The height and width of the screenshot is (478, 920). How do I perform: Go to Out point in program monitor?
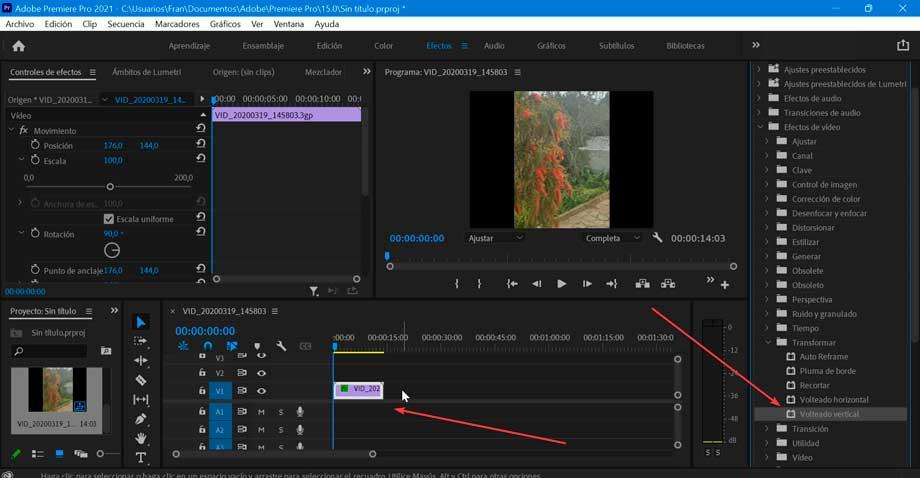pos(612,284)
